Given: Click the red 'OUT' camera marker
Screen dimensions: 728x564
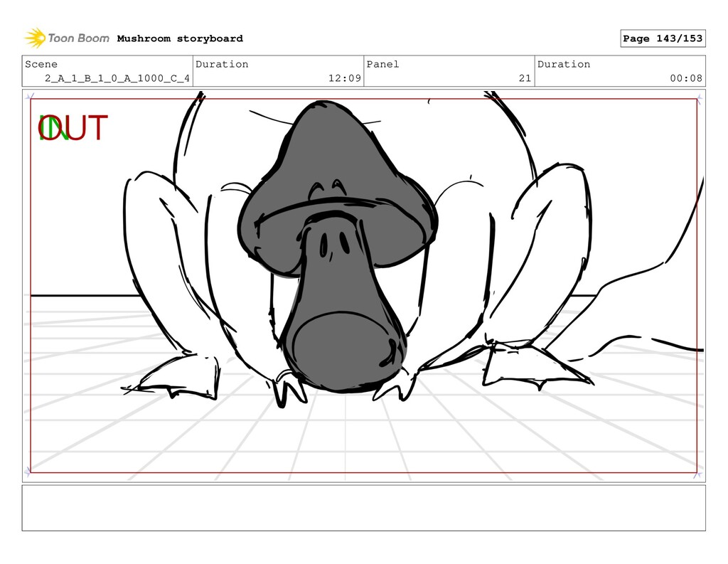Looking at the screenshot, I should pos(73,128).
